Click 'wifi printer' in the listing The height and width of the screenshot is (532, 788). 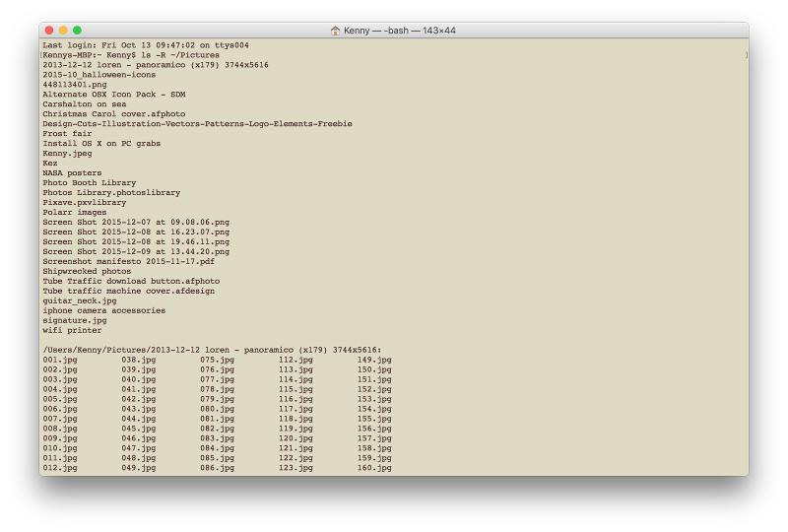(x=72, y=331)
